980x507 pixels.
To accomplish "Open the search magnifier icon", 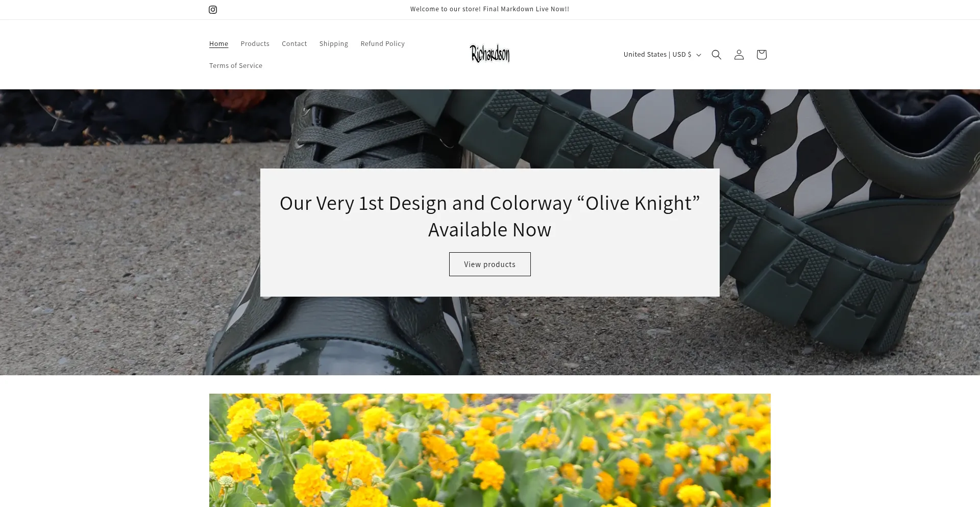I will [x=717, y=55].
